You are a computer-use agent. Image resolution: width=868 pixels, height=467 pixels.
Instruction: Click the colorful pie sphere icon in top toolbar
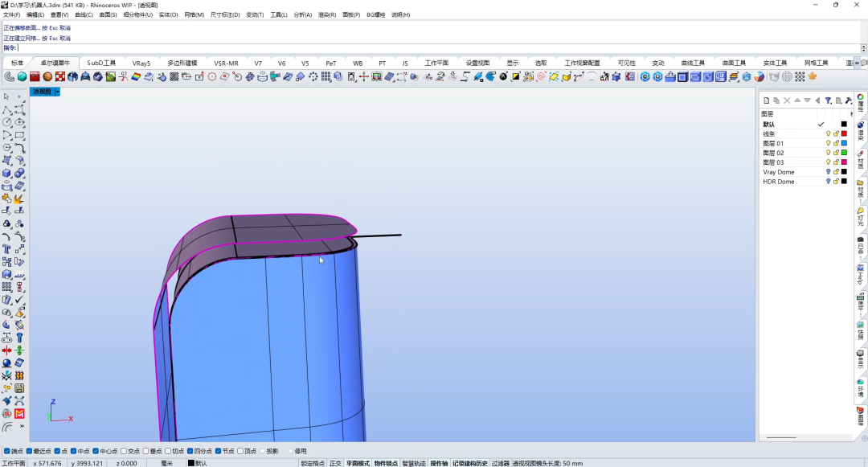pos(759,77)
